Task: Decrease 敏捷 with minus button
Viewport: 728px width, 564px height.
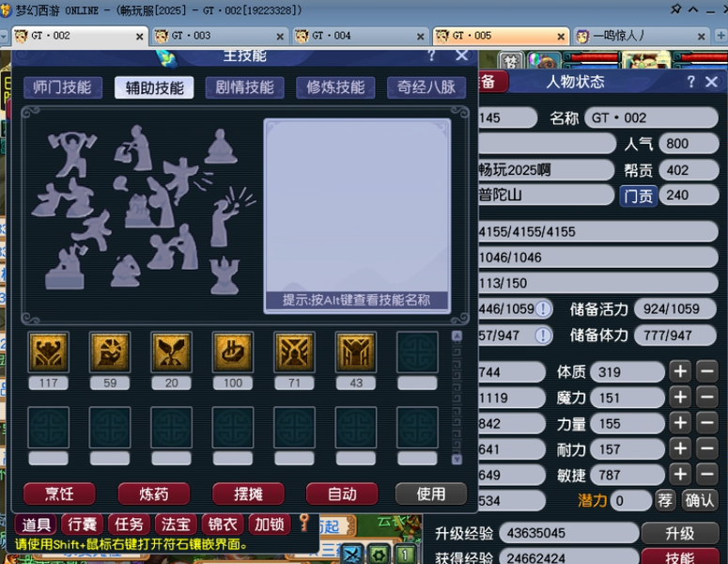Action: coord(707,475)
